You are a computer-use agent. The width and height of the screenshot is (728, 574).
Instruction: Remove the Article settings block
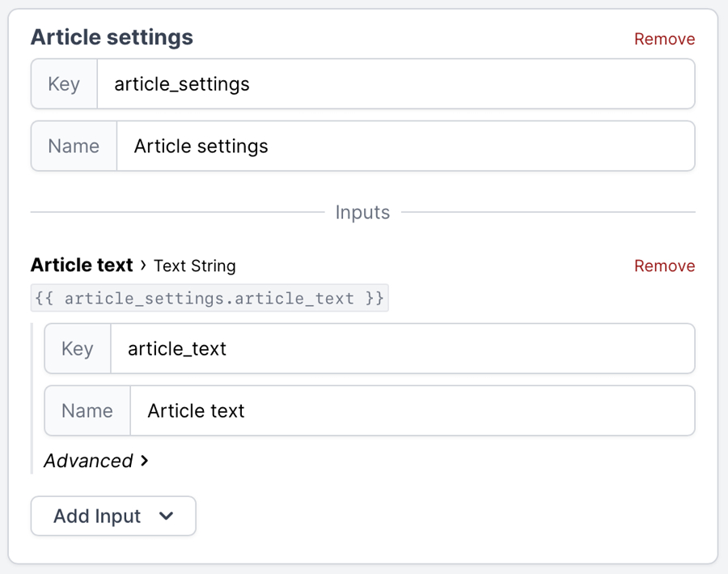tap(664, 38)
